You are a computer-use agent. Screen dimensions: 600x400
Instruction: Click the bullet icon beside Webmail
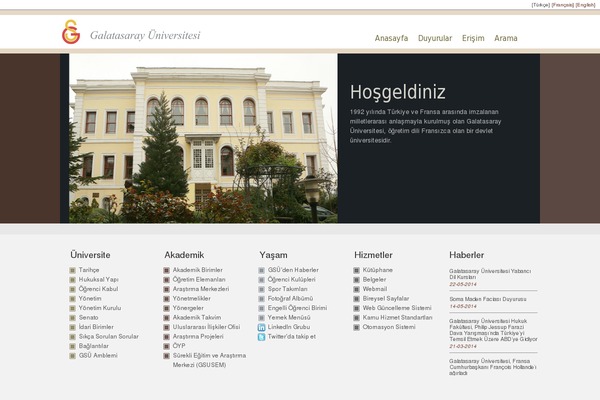356,289
